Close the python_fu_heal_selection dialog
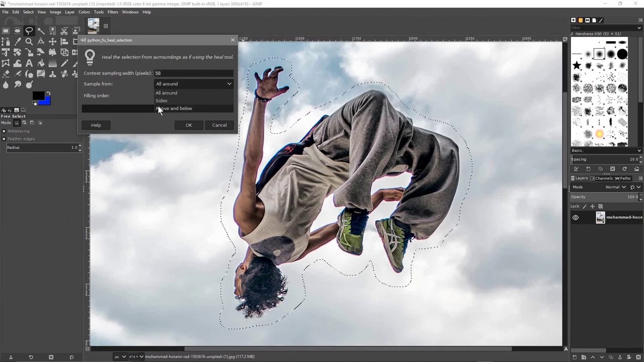Viewport: 644px width, 362px height. click(232, 40)
